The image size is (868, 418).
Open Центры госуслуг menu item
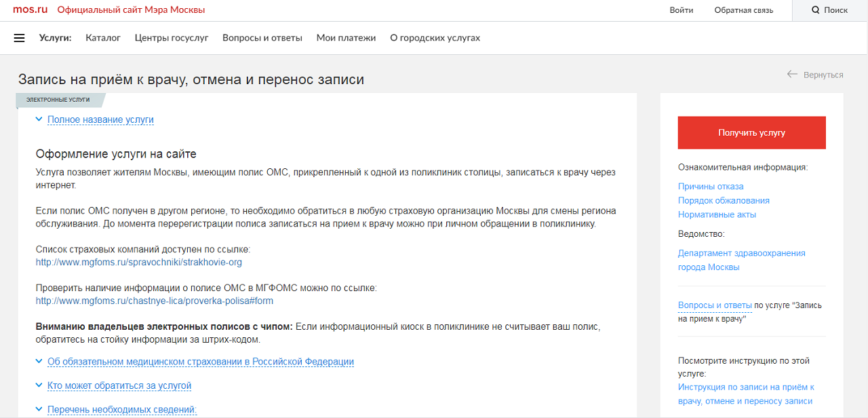[x=172, y=38]
